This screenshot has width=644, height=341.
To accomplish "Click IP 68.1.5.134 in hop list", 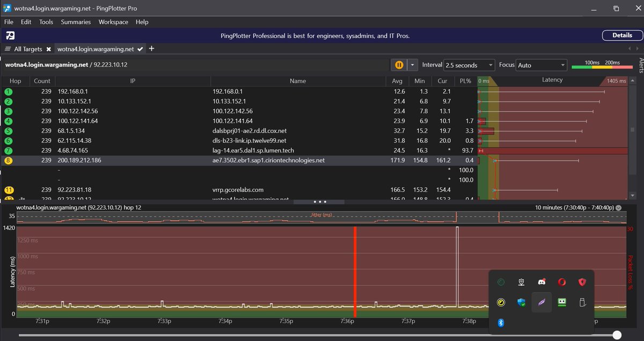I will coord(71,130).
